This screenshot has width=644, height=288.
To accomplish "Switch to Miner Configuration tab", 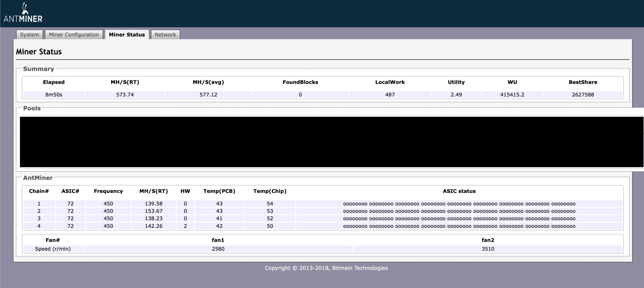I will click(x=74, y=35).
